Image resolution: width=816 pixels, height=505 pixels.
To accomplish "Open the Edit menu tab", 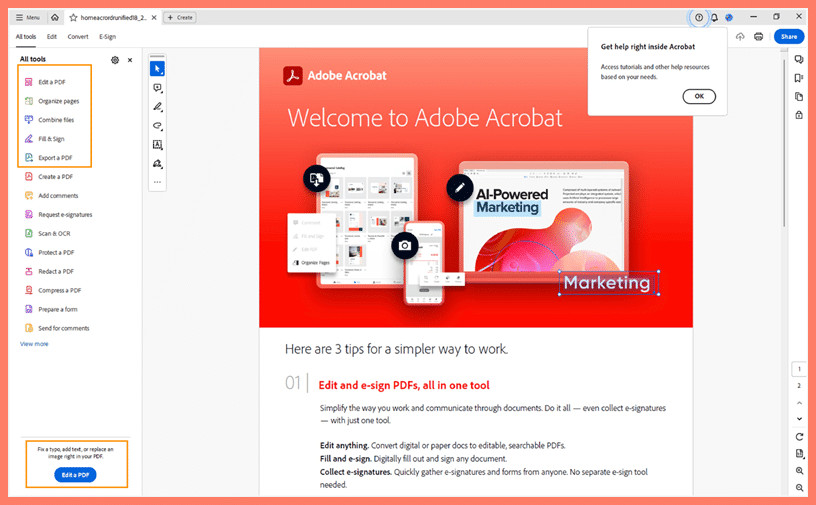I will point(52,36).
